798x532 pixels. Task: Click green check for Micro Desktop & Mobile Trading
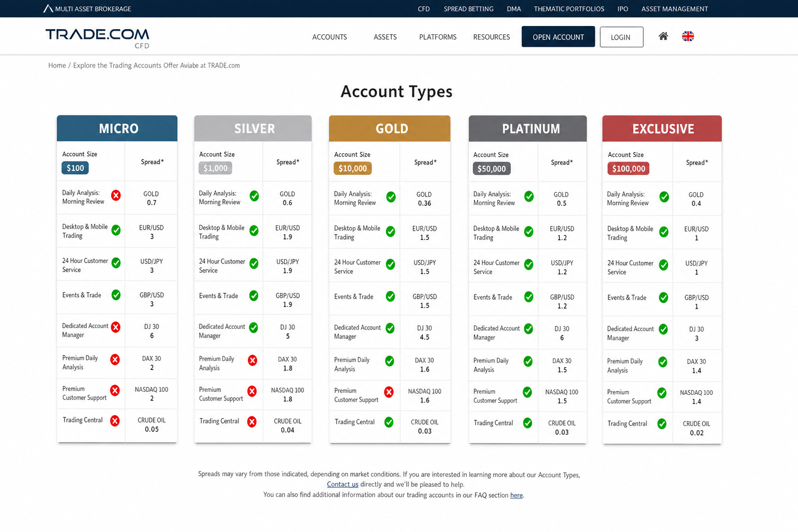pos(116,230)
